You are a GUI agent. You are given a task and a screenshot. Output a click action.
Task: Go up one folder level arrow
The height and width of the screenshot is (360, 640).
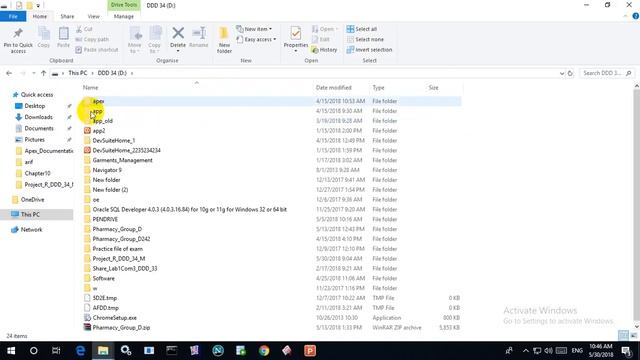[x=43, y=73]
